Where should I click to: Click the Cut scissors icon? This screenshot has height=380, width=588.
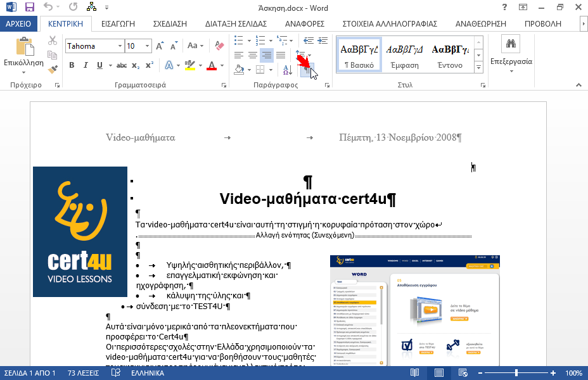(x=53, y=41)
